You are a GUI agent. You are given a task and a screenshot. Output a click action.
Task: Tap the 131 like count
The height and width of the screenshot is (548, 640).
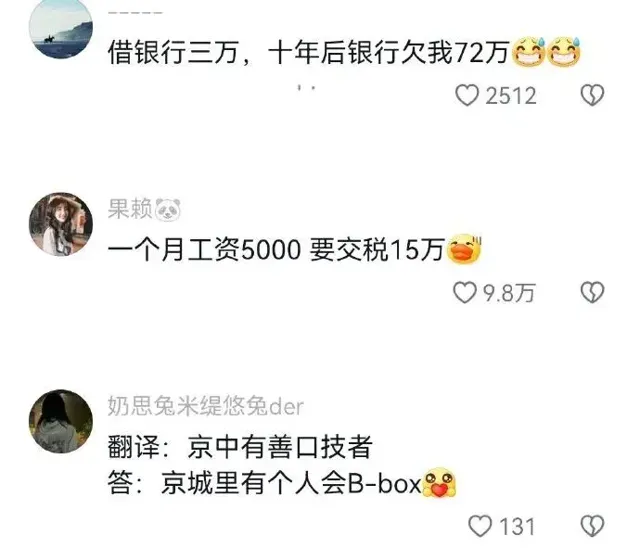517,527
